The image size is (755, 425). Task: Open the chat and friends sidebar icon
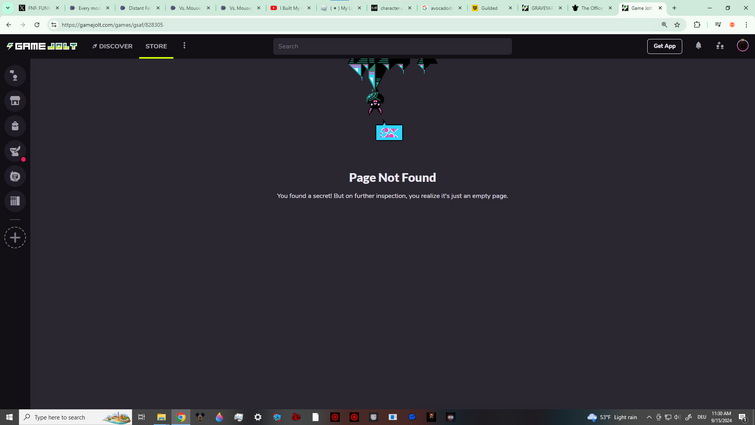coord(15,76)
